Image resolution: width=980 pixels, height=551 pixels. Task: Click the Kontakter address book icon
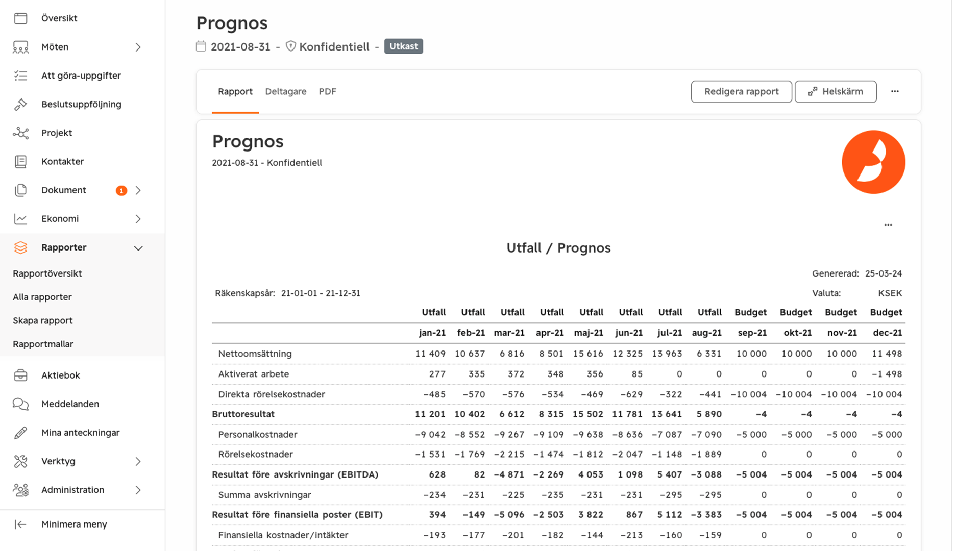20,161
